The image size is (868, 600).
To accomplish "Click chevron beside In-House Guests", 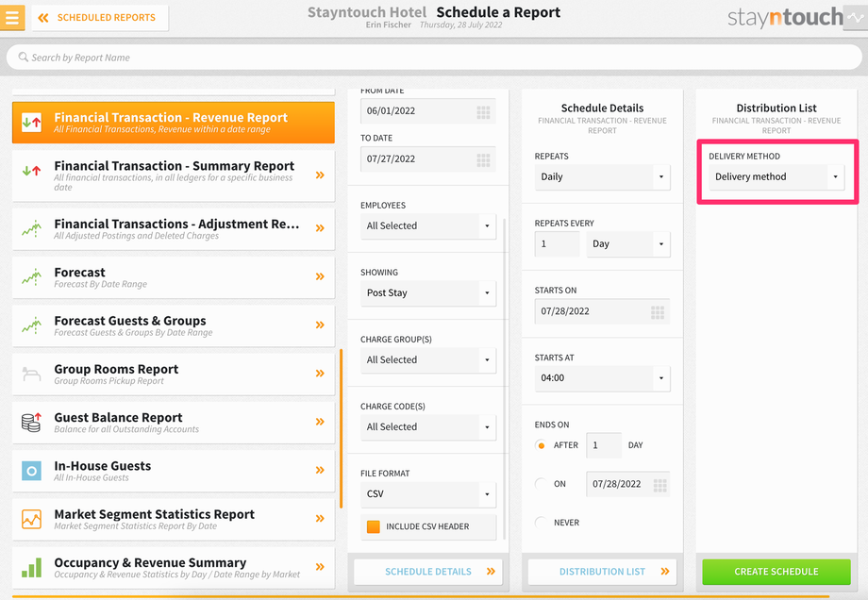I will point(320,470).
